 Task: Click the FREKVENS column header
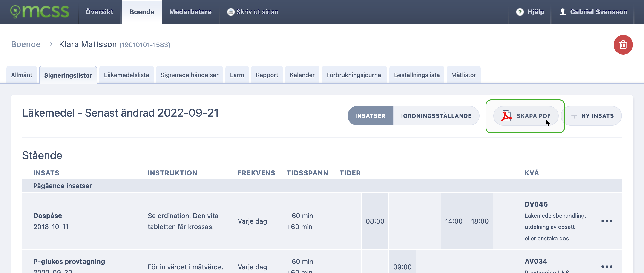(256, 173)
